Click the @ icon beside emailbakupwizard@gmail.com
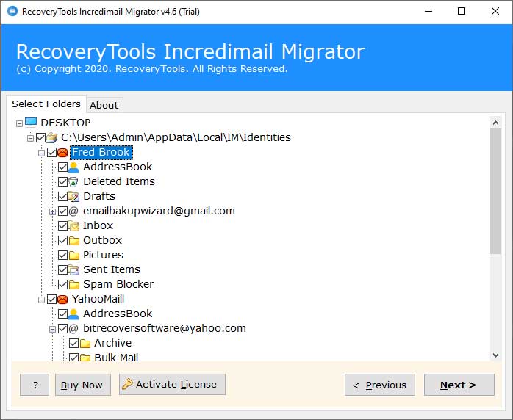 coord(73,211)
